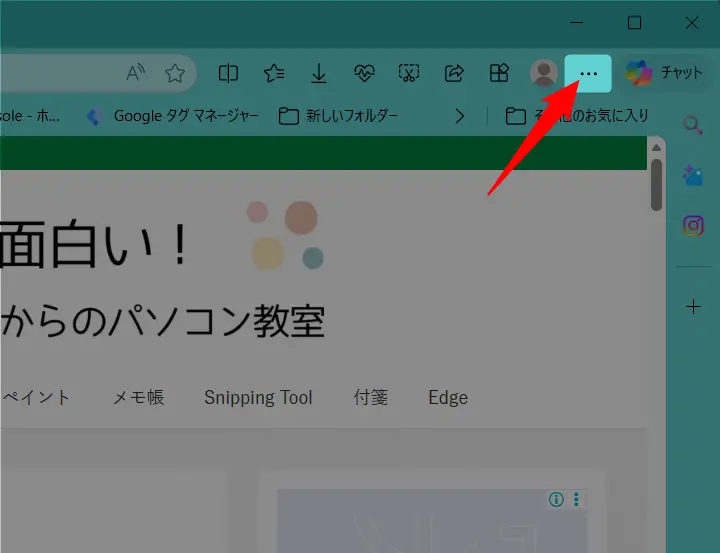
Task: Open the Favorites list panel
Action: click(274, 73)
